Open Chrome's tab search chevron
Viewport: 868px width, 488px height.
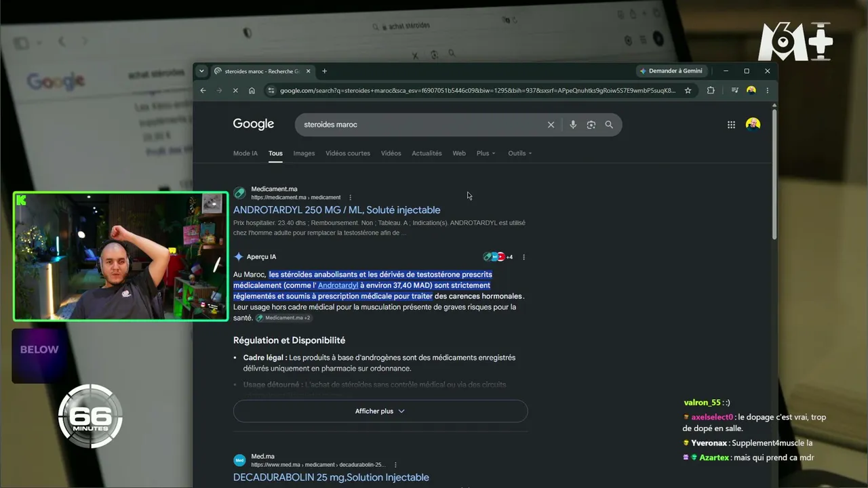[x=201, y=71]
